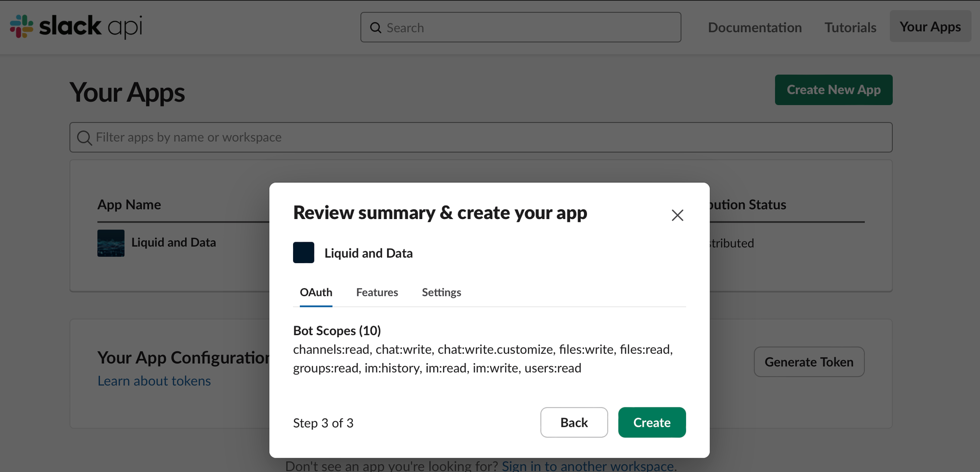The height and width of the screenshot is (472, 980).
Task: Open the Learn about tokens link
Action: point(154,381)
